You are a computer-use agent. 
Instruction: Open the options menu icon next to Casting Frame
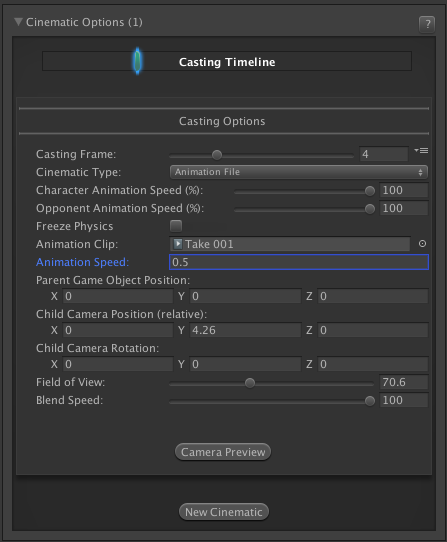click(421, 150)
